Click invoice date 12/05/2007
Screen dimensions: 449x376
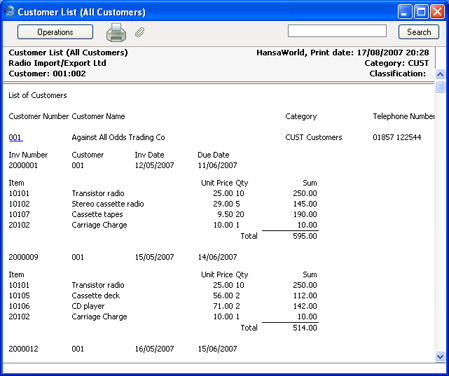click(154, 165)
